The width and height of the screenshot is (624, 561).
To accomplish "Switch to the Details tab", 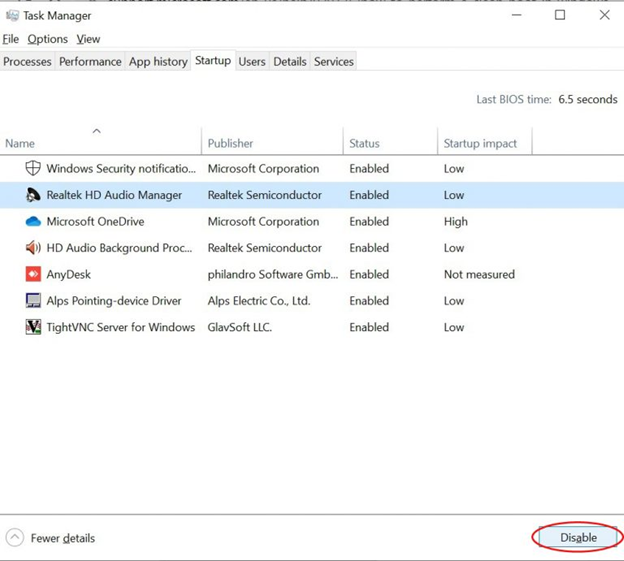I will (290, 62).
